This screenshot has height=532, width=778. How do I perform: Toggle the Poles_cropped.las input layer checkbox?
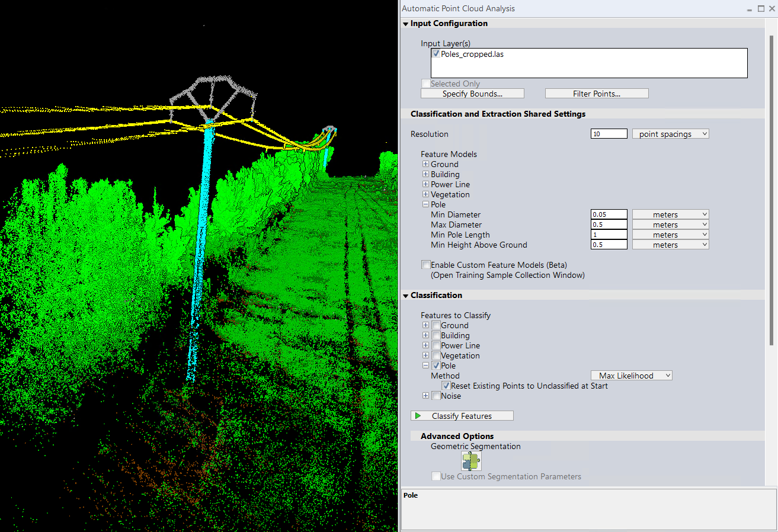coord(436,54)
